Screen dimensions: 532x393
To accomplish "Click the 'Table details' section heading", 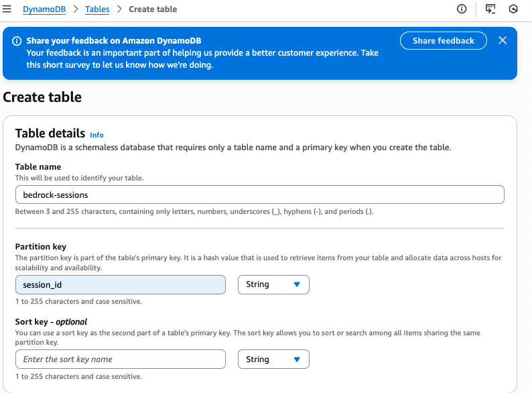I will point(50,133).
